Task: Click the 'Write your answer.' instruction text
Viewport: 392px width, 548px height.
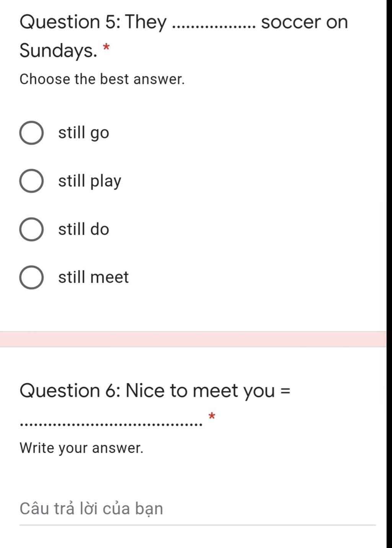Action: click(x=82, y=448)
